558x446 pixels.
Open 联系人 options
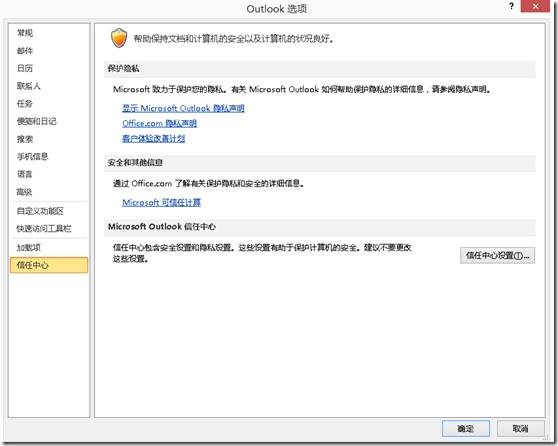(29, 86)
